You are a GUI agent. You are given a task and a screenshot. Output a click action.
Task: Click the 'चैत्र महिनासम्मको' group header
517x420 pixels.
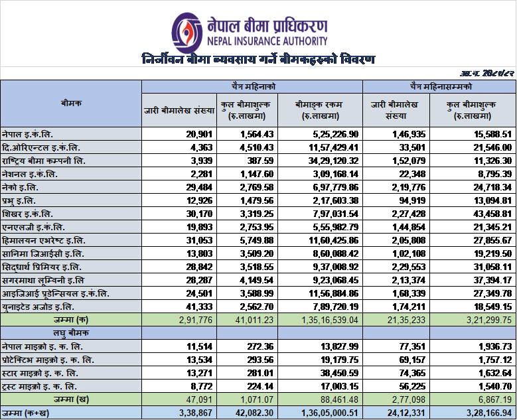point(441,86)
